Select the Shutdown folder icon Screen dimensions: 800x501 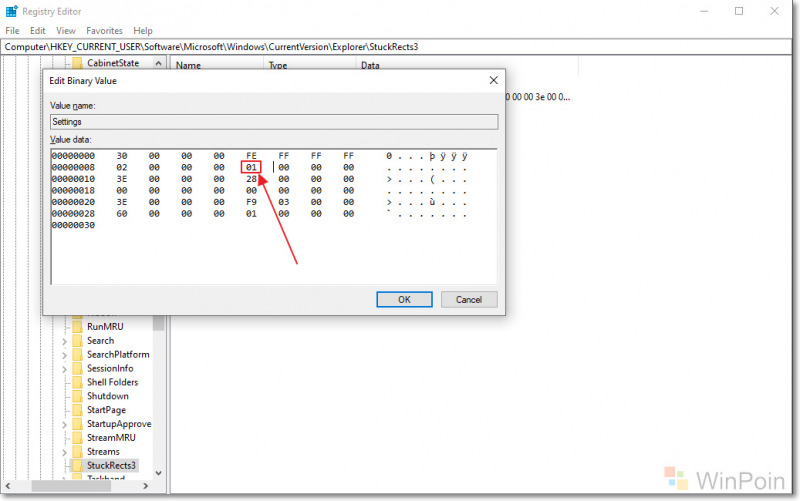click(78, 396)
